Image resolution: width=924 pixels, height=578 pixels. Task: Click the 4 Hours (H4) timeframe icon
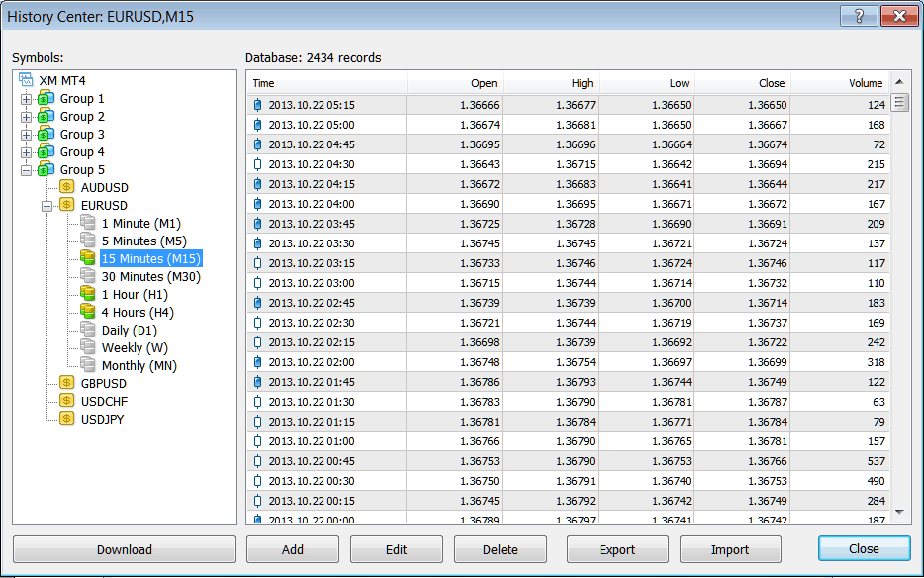(x=85, y=312)
